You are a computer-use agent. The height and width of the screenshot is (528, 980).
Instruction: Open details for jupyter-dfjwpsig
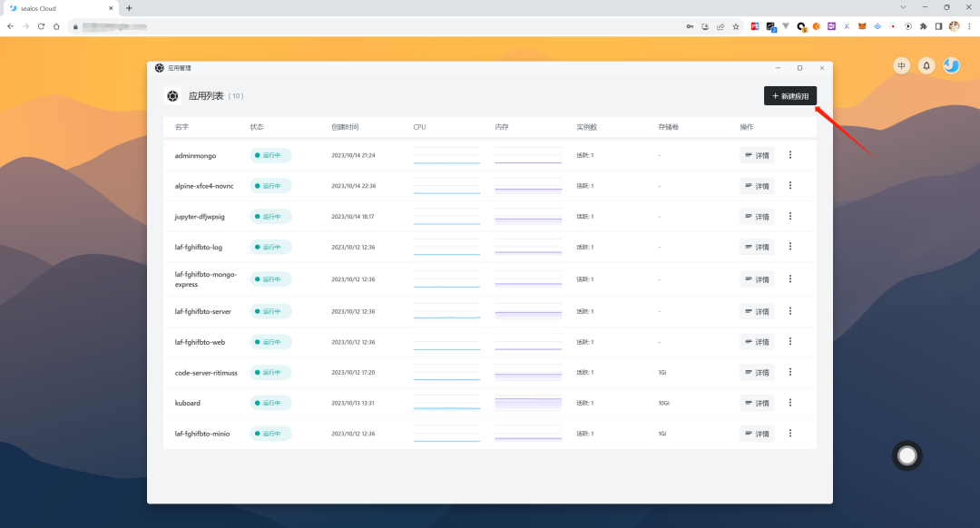click(x=757, y=217)
